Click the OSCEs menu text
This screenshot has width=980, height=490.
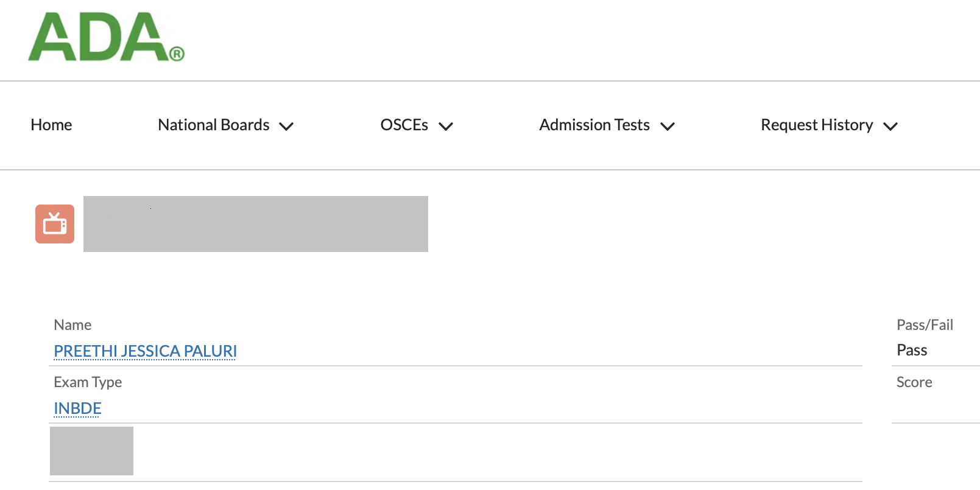click(x=404, y=125)
